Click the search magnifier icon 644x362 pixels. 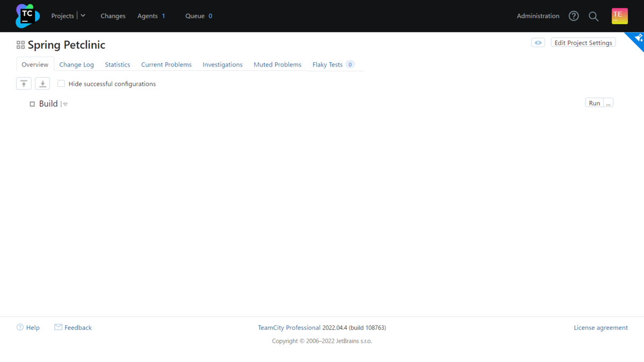(x=594, y=16)
